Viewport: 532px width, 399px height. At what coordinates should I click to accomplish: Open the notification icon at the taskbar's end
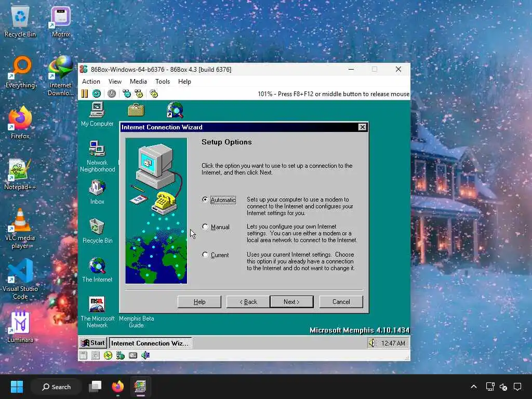coord(517,387)
